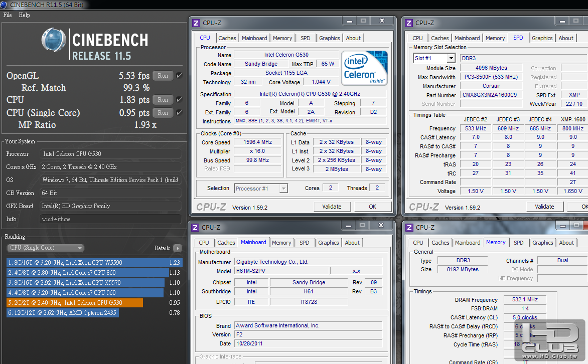
Task: Click the Cinebench app icon in title bar
Action: coord(4,5)
